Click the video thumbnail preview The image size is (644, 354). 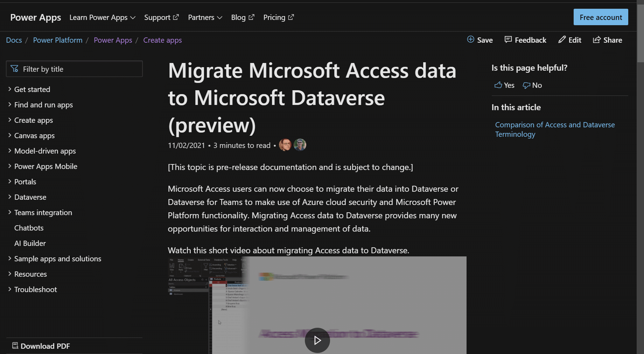tap(317, 305)
